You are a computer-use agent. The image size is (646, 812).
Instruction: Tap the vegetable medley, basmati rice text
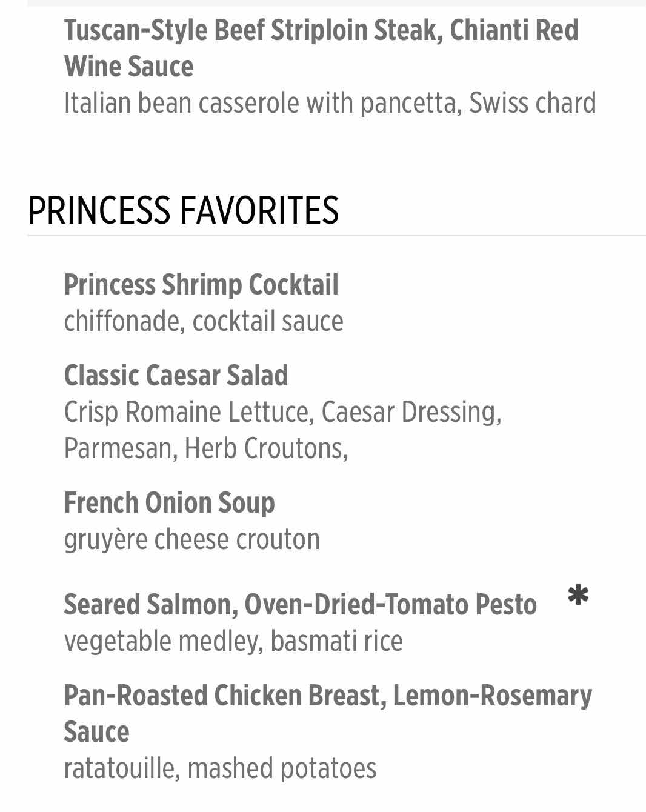coord(233,641)
